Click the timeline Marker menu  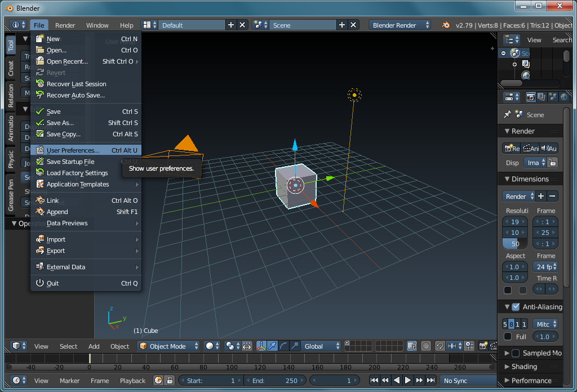point(69,381)
